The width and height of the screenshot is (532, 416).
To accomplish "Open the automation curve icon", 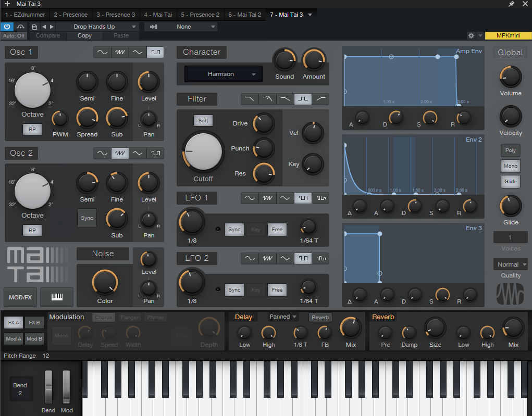I will (21, 27).
